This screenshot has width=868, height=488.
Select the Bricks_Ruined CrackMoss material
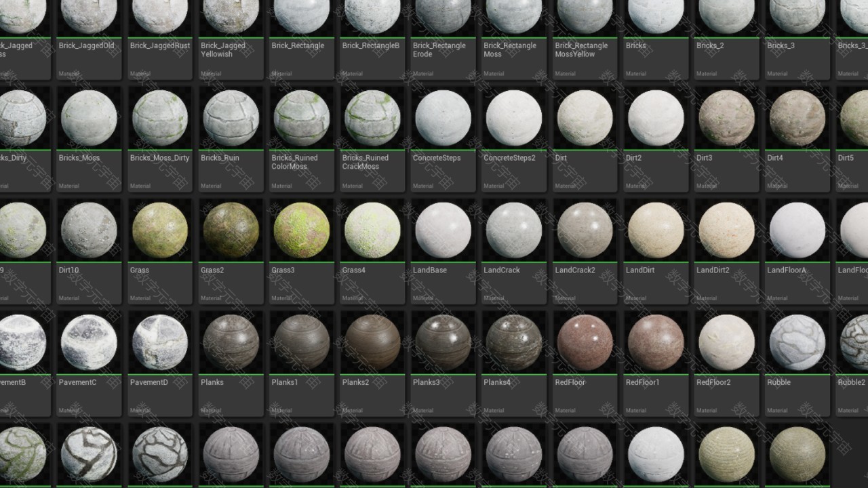(x=372, y=138)
